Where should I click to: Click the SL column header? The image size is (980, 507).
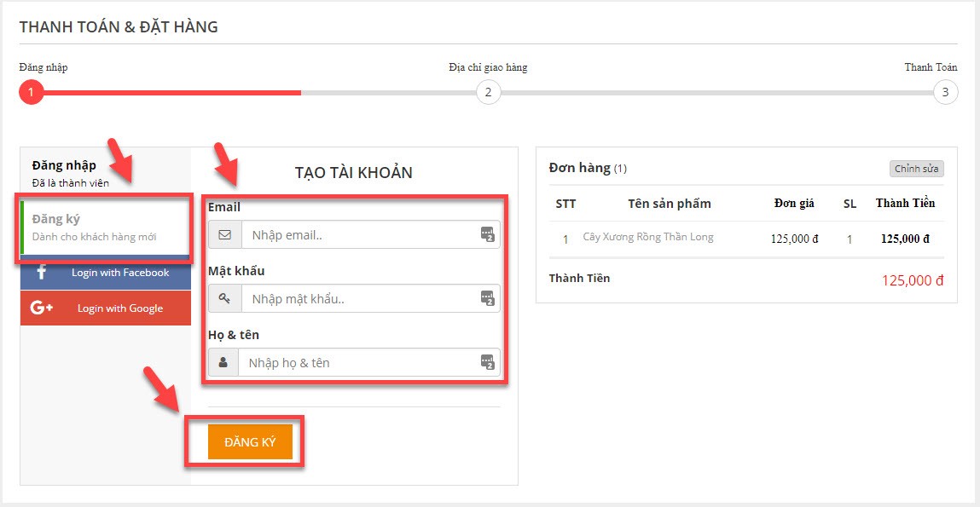point(850,204)
